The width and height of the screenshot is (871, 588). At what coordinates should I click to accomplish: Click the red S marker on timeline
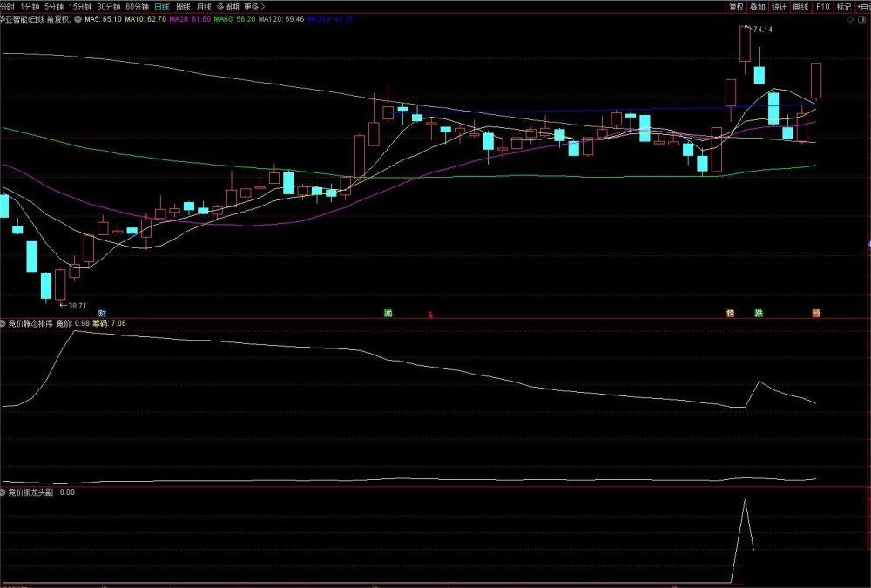click(x=430, y=314)
